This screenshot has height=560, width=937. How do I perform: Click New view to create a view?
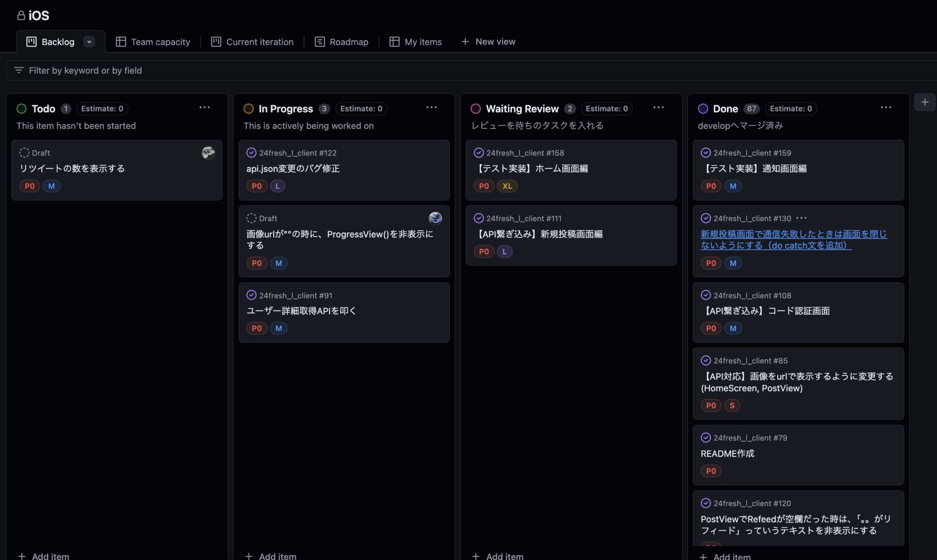[x=488, y=41]
